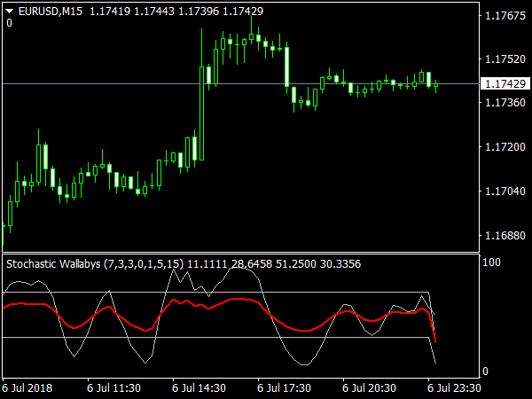The width and height of the screenshot is (532, 399).
Task: Select the 6 Jul 23:30 time label
Action: point(454,387)
